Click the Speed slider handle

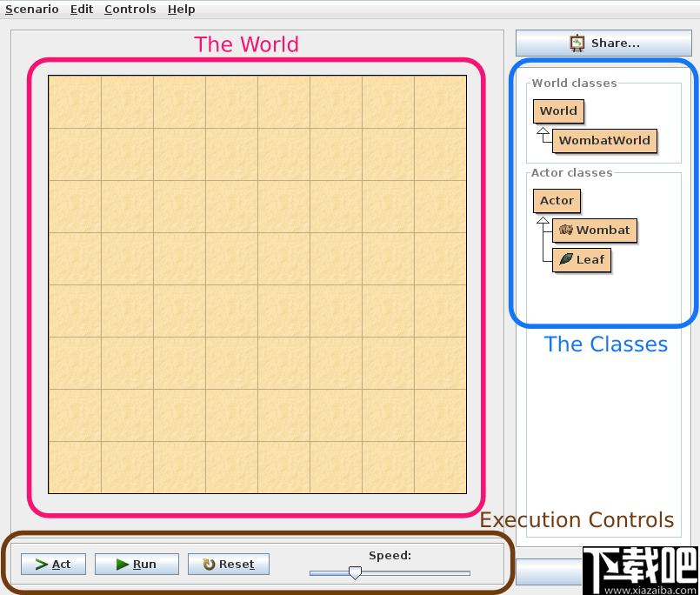tap(355, 572)
